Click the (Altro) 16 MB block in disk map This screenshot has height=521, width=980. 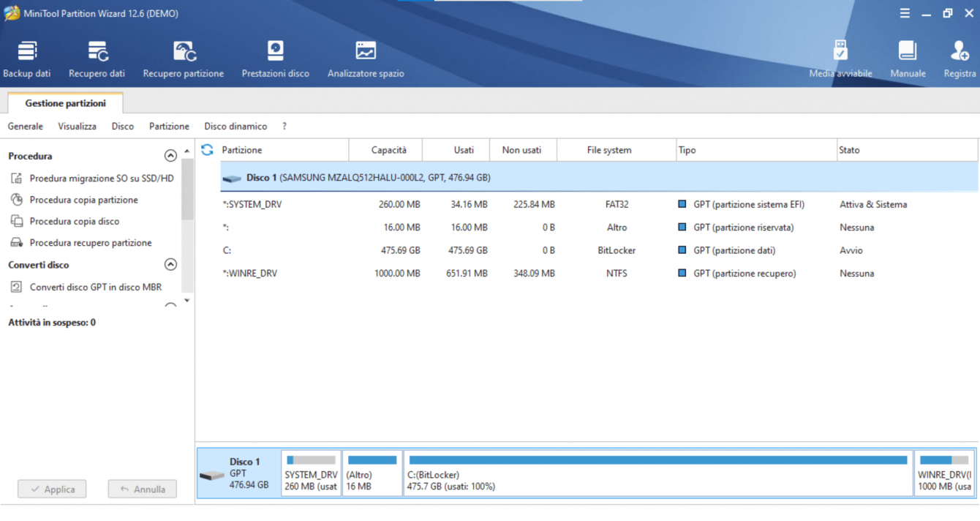[x=372, y=473]
